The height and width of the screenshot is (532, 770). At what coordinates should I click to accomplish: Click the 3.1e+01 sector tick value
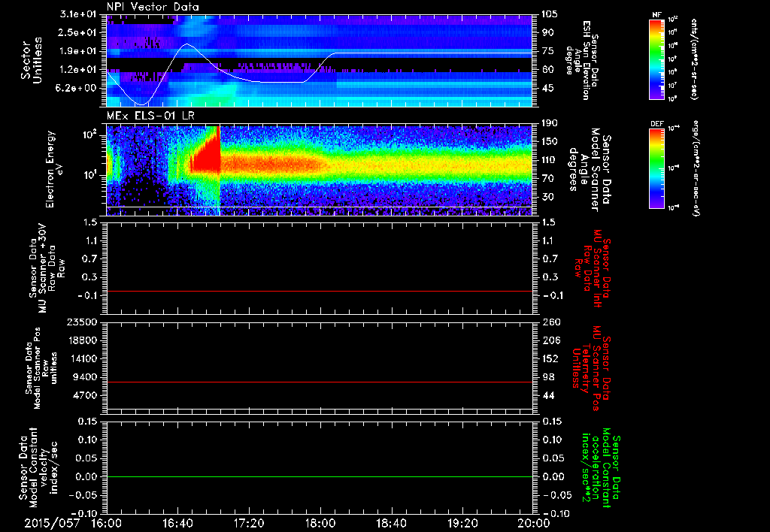[78, 14]
